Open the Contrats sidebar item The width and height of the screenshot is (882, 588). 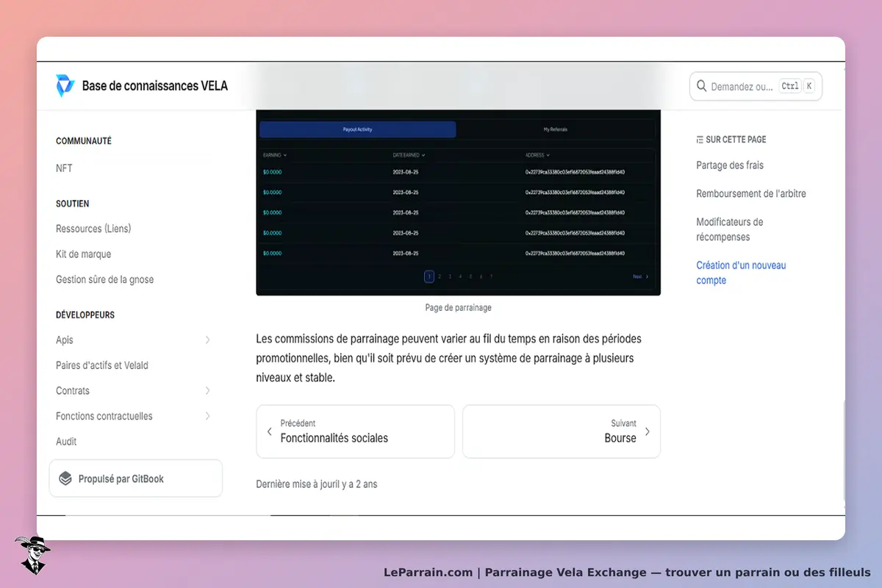pos(73,391)
